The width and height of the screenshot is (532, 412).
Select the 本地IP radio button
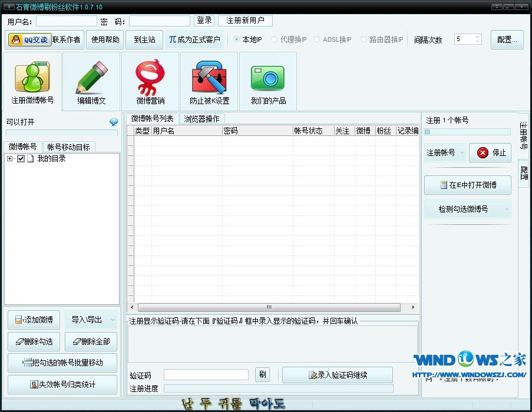[237, 39]
